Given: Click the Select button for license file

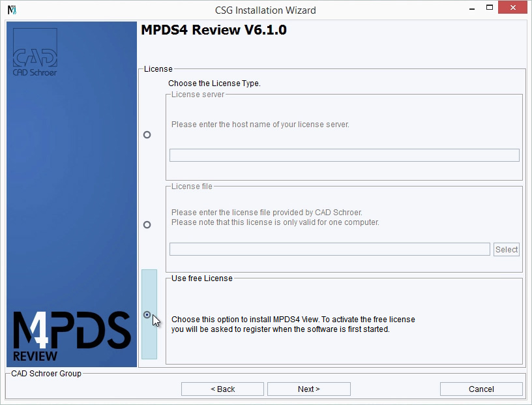Looking at the screenshot, I should click(x=506, y=250).
